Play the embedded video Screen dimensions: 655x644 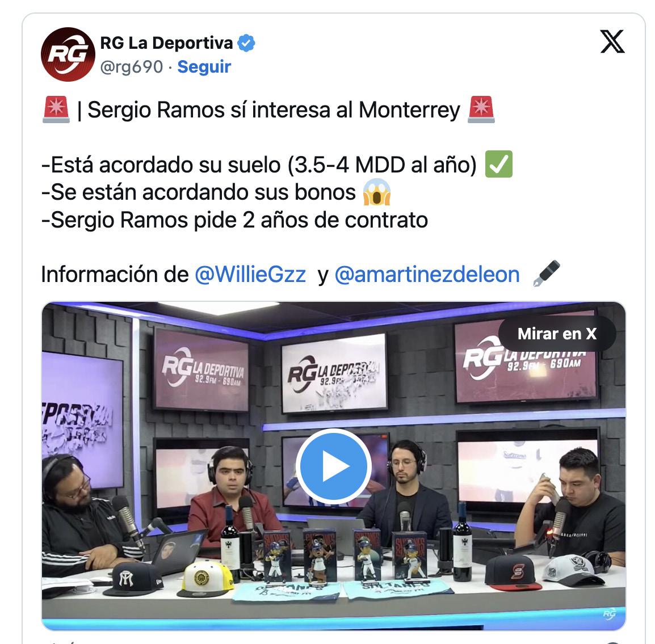click(x=333, y=466)
